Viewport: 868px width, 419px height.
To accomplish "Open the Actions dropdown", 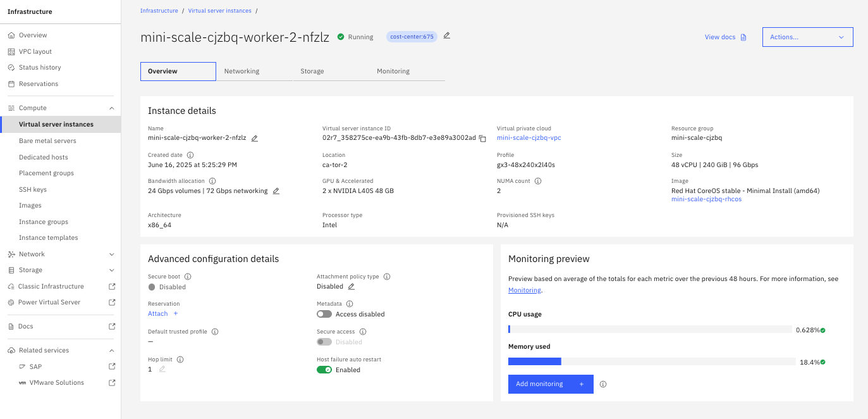I will [x=807, y=37].
